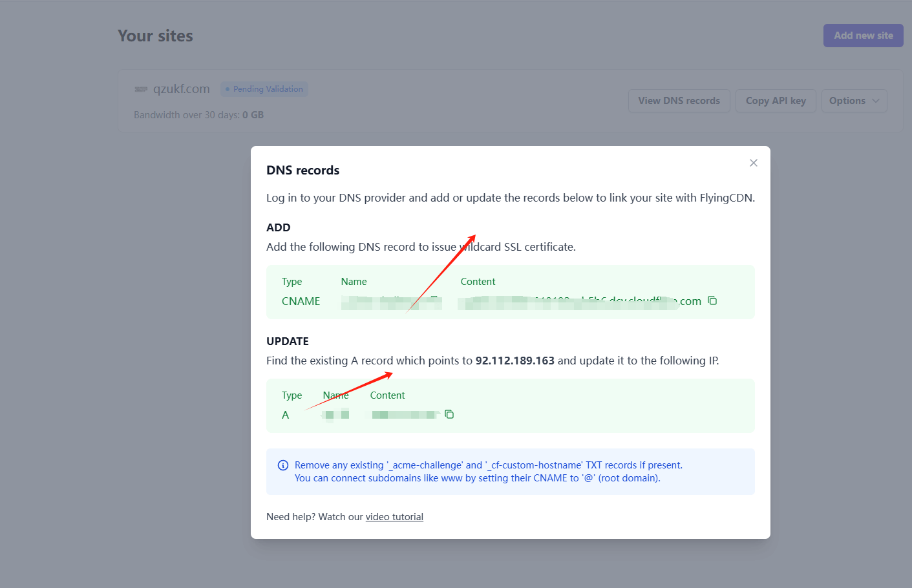
Task: Click the DNS records dialog heading
Action: (302, 171)
